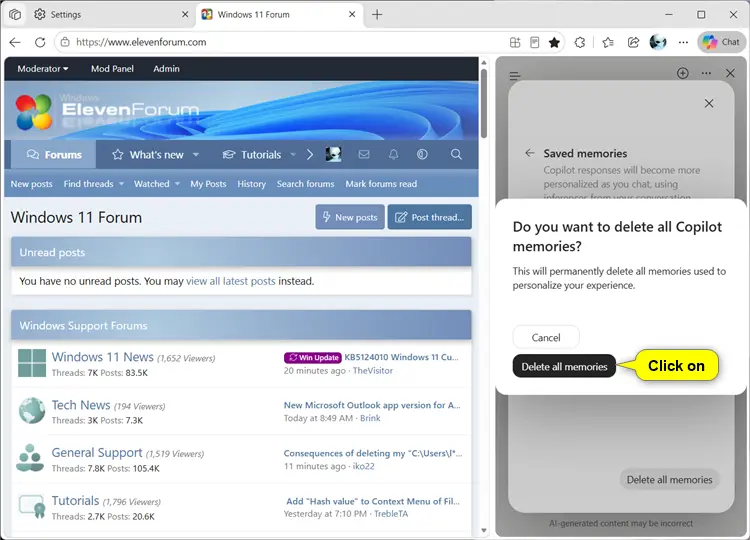
Task: Open the Admin menu item
Action: pos(166,69)
